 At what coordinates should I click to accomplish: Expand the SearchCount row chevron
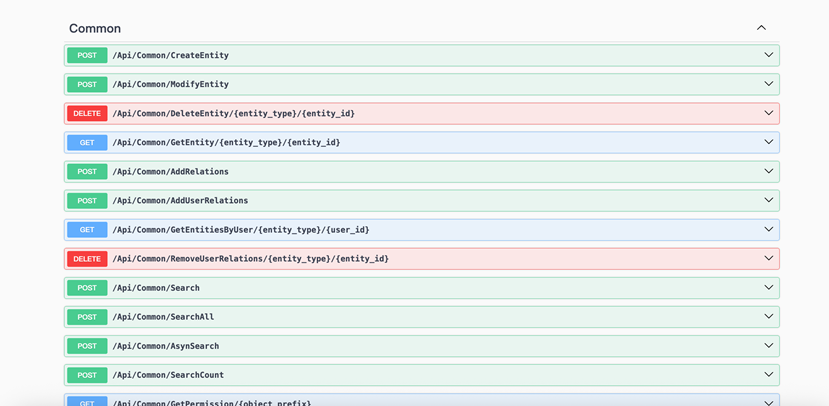click(769, 375)
